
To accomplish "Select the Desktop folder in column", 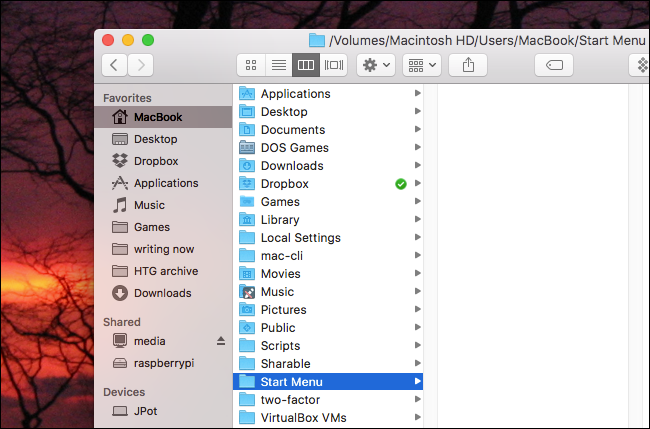I will pyautogui.click(x=328, y=111).
